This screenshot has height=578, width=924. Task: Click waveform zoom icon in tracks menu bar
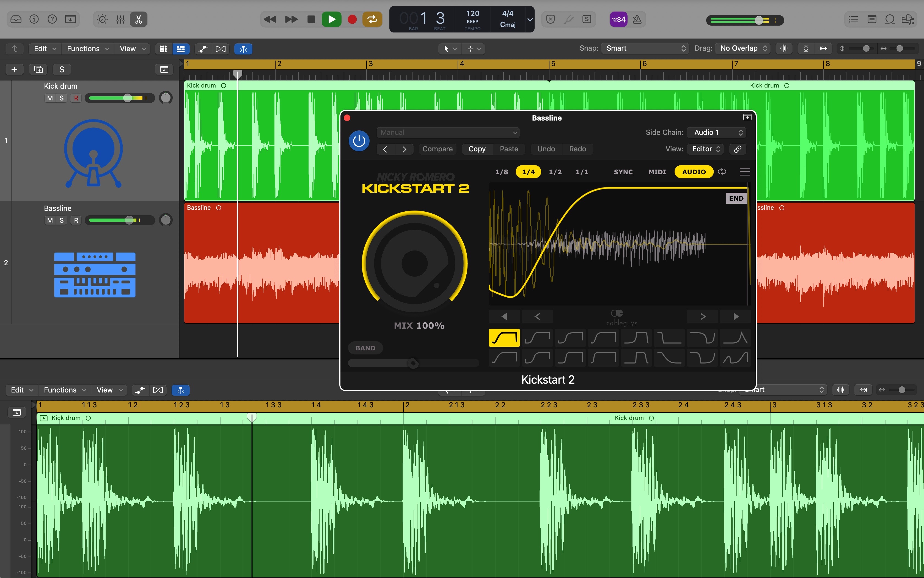coord(783,48)
